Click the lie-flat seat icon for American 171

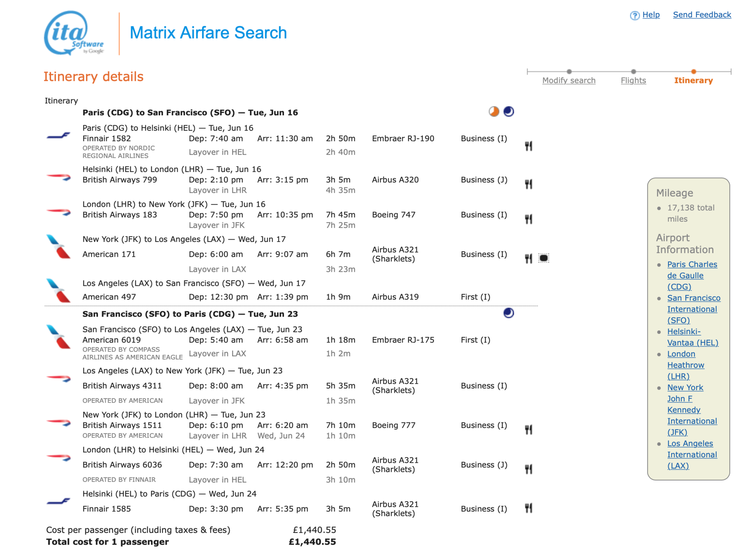[544, 258]
